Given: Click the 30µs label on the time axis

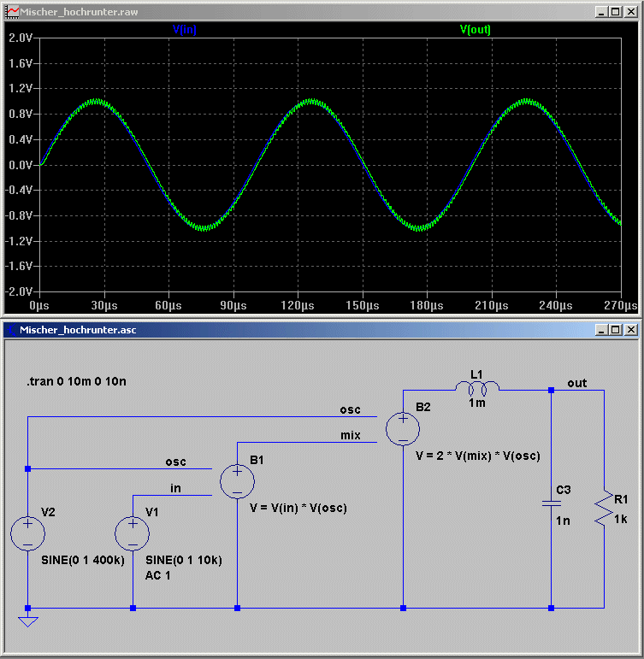Looking at the screenshot, I should tap(104, 305).
